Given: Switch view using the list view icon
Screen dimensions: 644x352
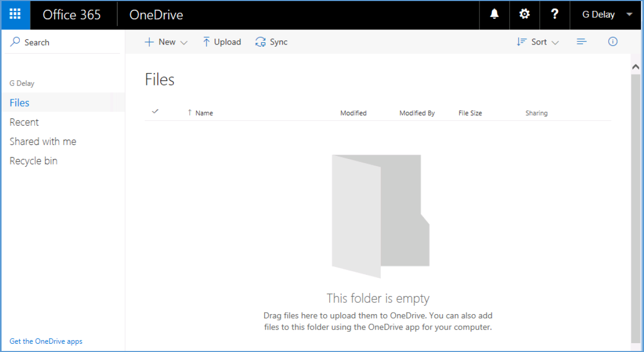Looking at the screenshot, I should click(x=582, y=42).
